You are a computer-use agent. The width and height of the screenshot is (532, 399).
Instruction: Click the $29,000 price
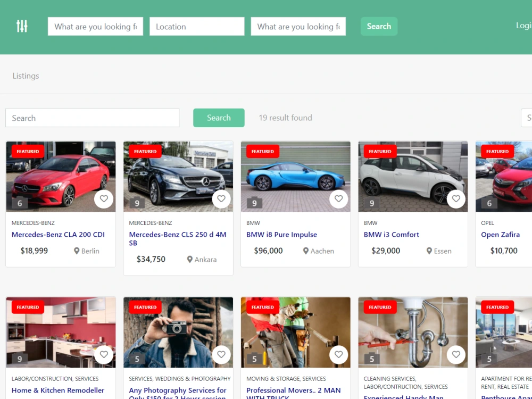(x=386, y=251)
